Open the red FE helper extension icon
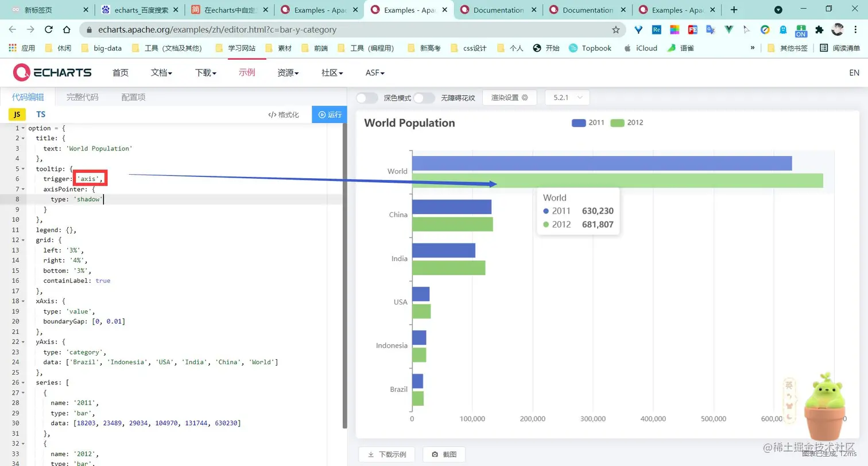This screenshot has width=868, height=466. 693,30
